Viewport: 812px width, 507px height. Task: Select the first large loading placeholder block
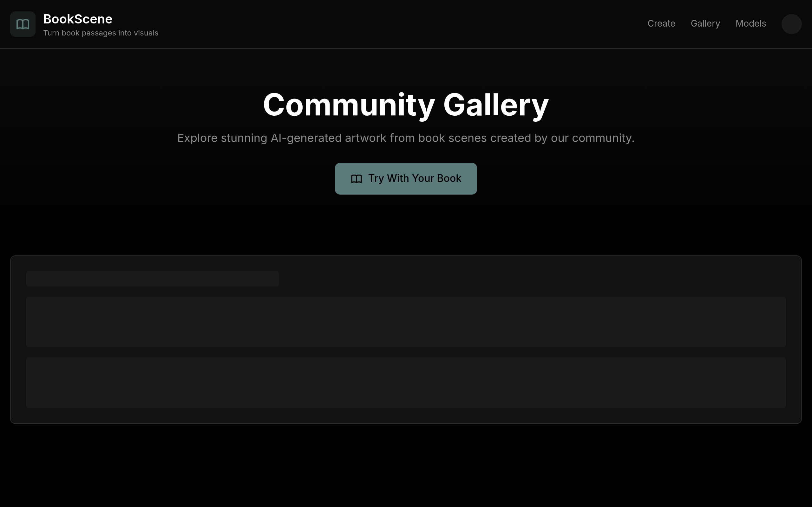406,322
